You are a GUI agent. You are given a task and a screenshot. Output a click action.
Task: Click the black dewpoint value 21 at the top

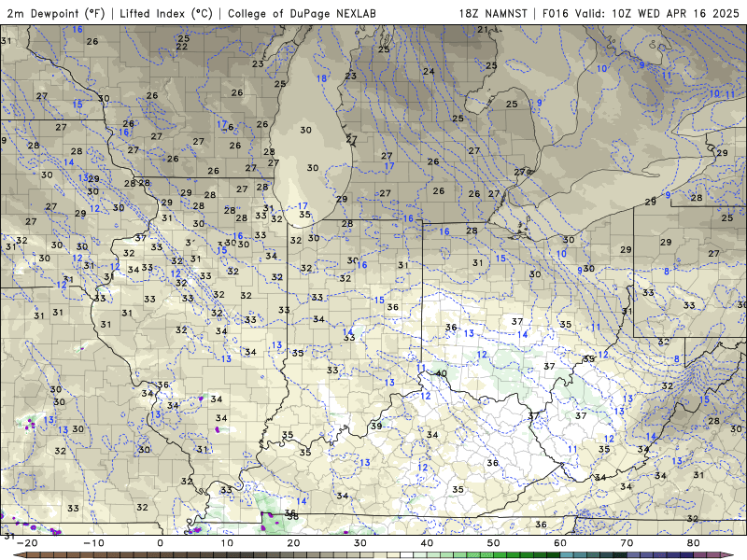tap(483, 30)
